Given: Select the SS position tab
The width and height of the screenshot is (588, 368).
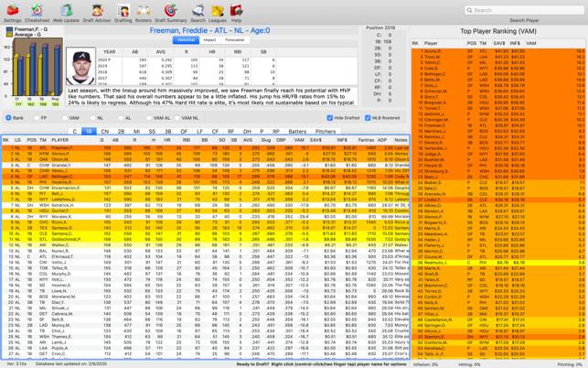Looking at the screenshot, I should click(152, 132).
